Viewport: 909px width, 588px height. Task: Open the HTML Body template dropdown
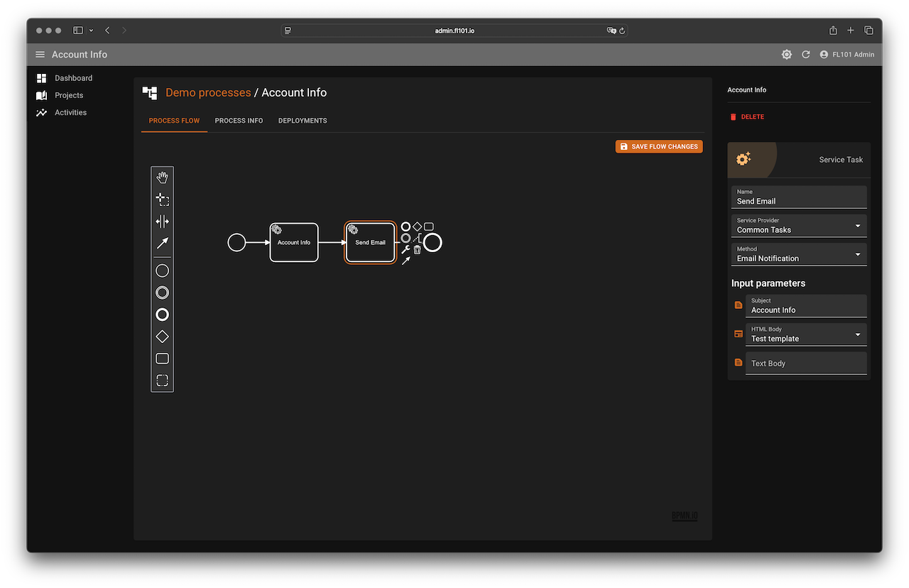tap(806, 334)
